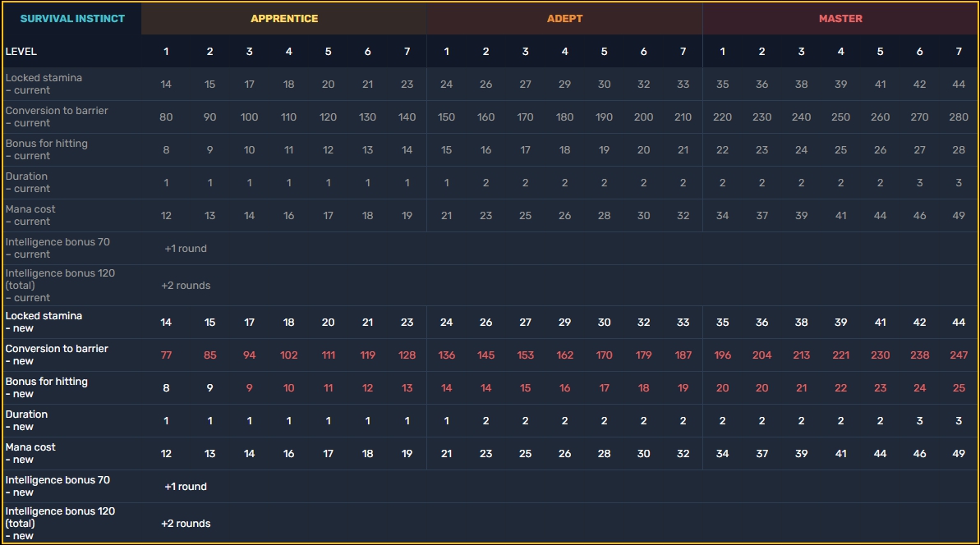Click '+2 rounds' in new Intelligence 120 row
This screenshot has height=545, width=980.
(x=186, y=523)
